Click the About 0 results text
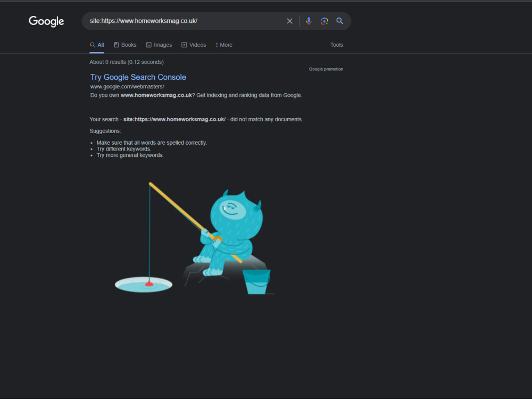Viewport: 532px width, 399px height. point(127,62)
